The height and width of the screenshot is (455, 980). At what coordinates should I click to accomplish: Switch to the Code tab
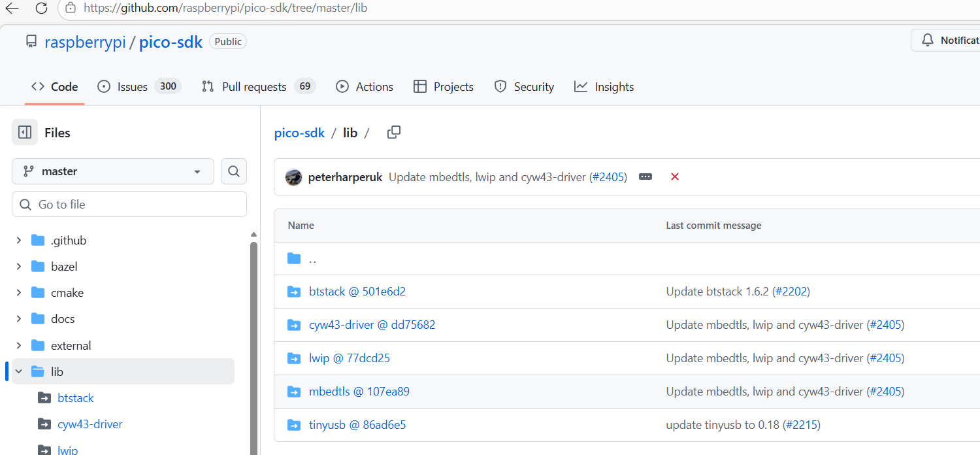pyautogui.click(x=55, y=87)
